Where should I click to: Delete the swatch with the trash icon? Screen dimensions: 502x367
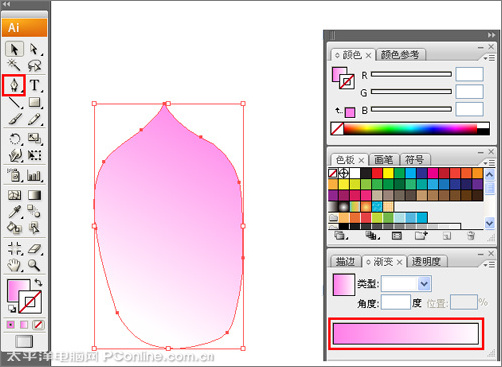(471, 236)
